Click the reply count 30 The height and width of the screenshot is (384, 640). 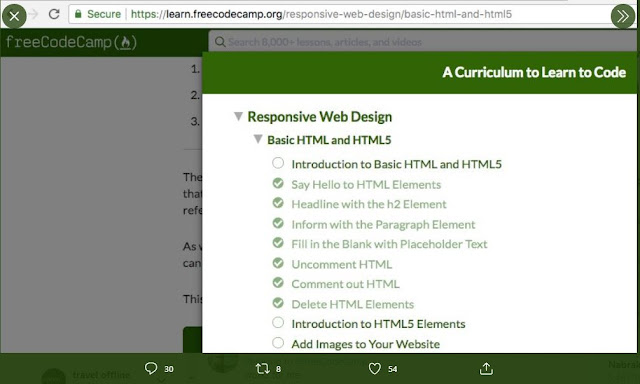tap(169, 369)
